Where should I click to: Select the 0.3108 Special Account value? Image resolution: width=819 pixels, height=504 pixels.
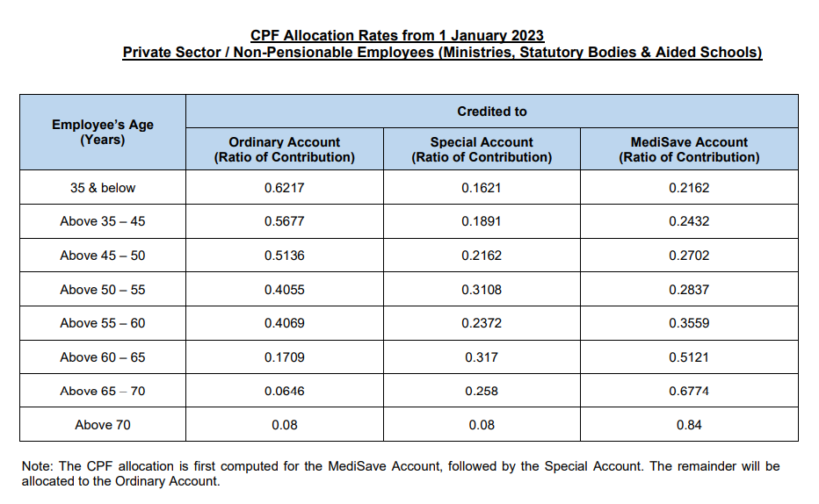(x=482, y=290)
